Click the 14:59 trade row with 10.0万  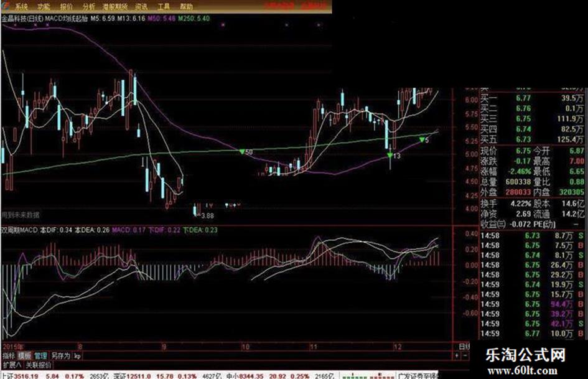tap(532, 334)
